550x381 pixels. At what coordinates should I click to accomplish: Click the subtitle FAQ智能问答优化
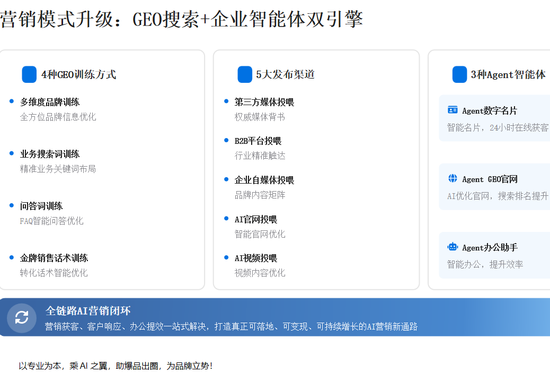52,221
